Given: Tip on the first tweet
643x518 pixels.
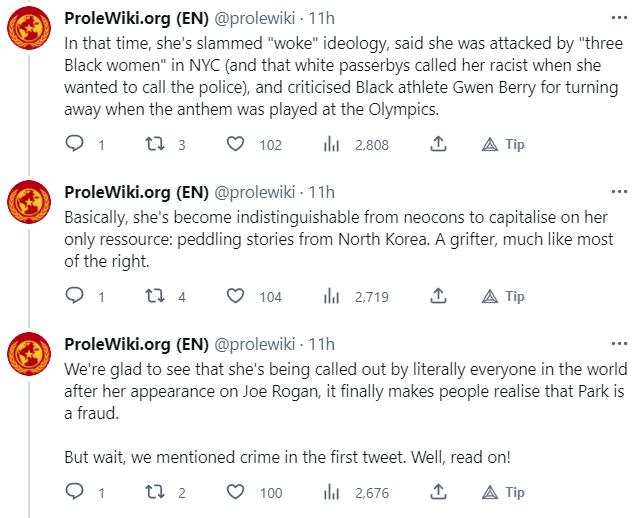Looking at the screenshot, I should (x=503, y=144).
